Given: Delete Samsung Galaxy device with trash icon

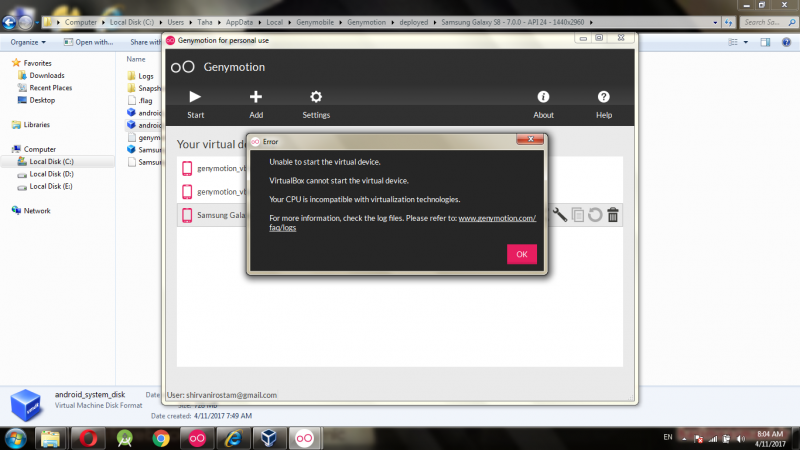Looking at the screenshot, I should click(x=613, y=214).
